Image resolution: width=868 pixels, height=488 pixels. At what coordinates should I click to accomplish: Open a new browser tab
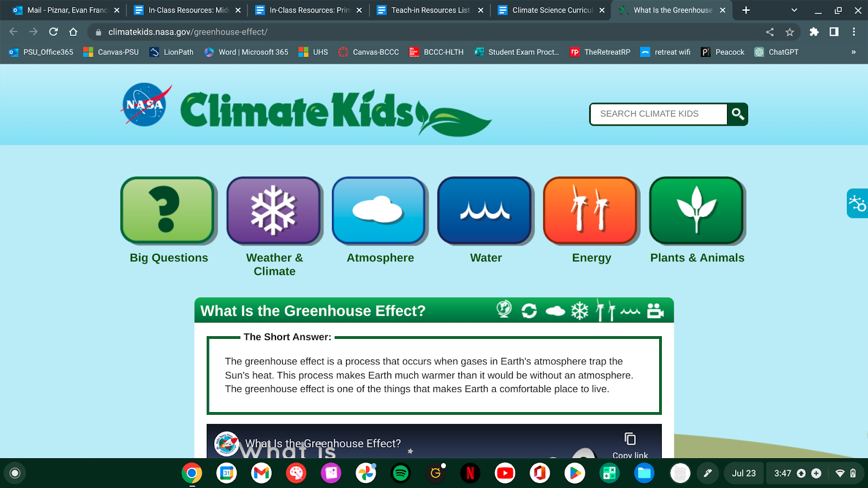(746, 10)
